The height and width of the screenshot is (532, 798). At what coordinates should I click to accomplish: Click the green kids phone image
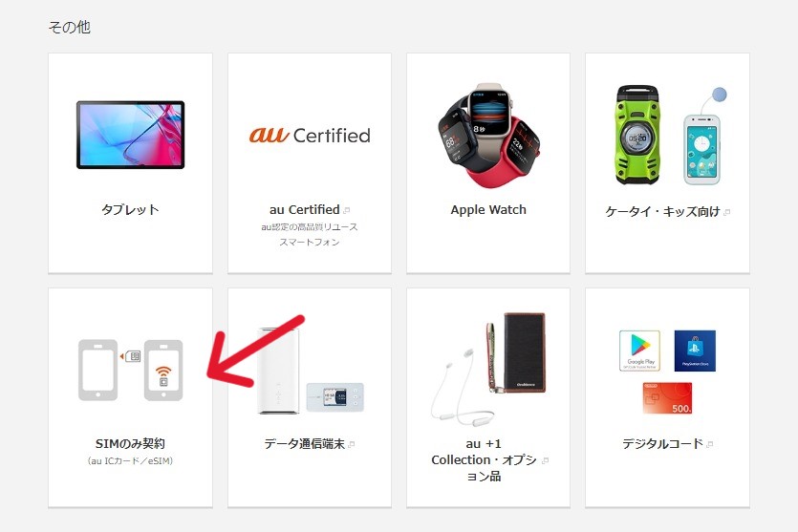click(637, 135)
